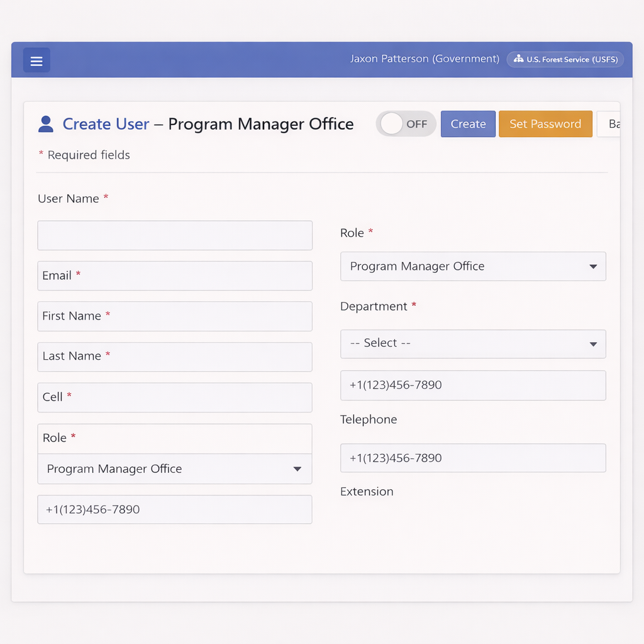
Task: Open the right-side Role dropdown
Action: [473, 267]
